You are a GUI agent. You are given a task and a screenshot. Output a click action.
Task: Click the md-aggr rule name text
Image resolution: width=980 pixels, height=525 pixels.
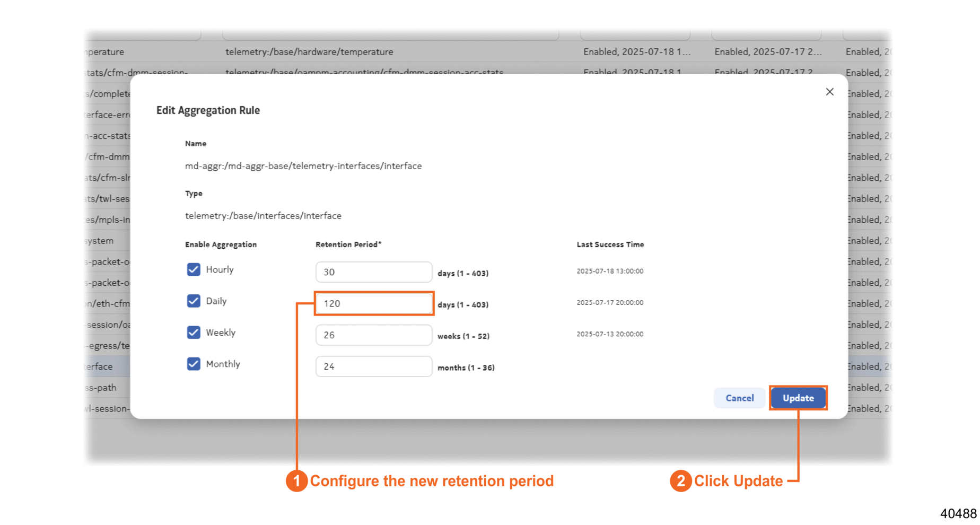tap(303, 166)
